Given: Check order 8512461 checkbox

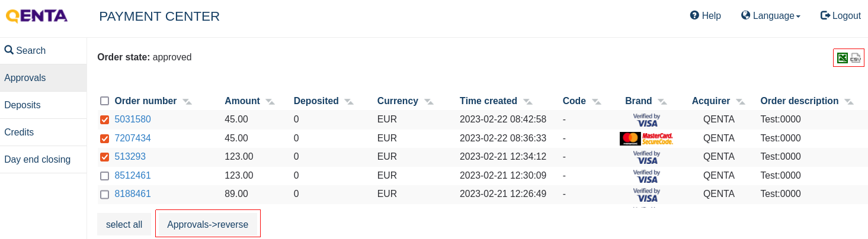Looking at the screenshot, I should [105, 176].
